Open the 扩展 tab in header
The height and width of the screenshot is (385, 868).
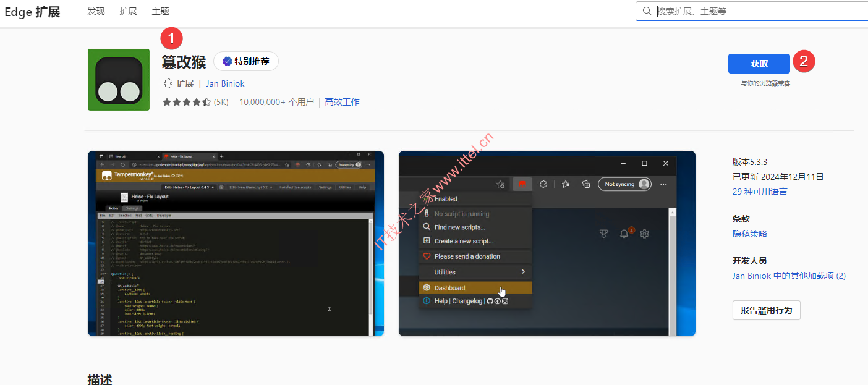pyautogui.click(x=128, y=11)
